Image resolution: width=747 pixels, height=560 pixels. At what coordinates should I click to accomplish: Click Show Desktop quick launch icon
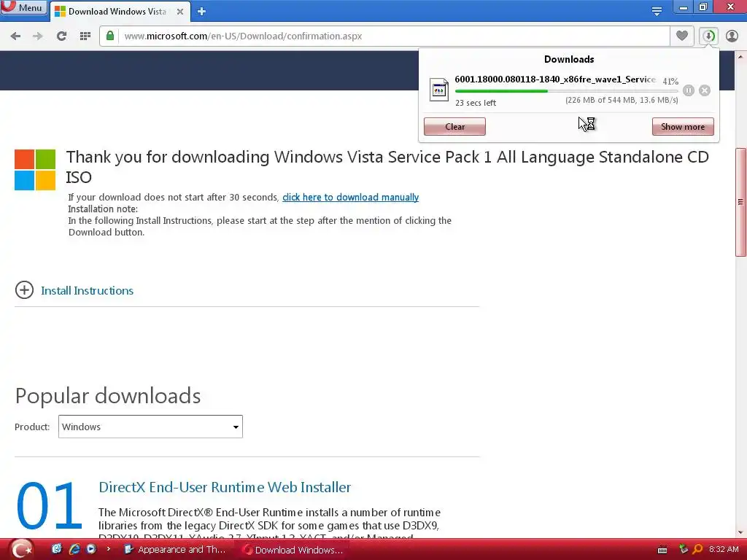57,549
